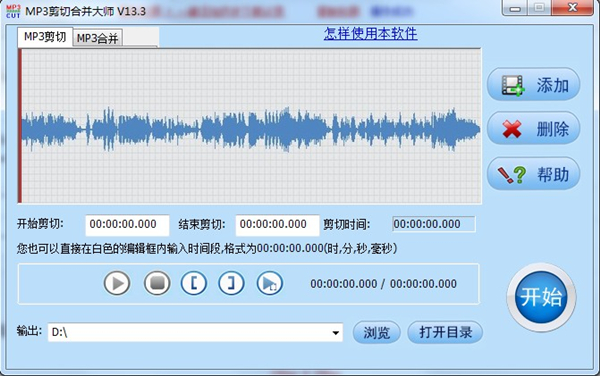The image size is (600, 376).
Task: Stop audio playback
Action: pyautogui.click(x=157, y=283)
